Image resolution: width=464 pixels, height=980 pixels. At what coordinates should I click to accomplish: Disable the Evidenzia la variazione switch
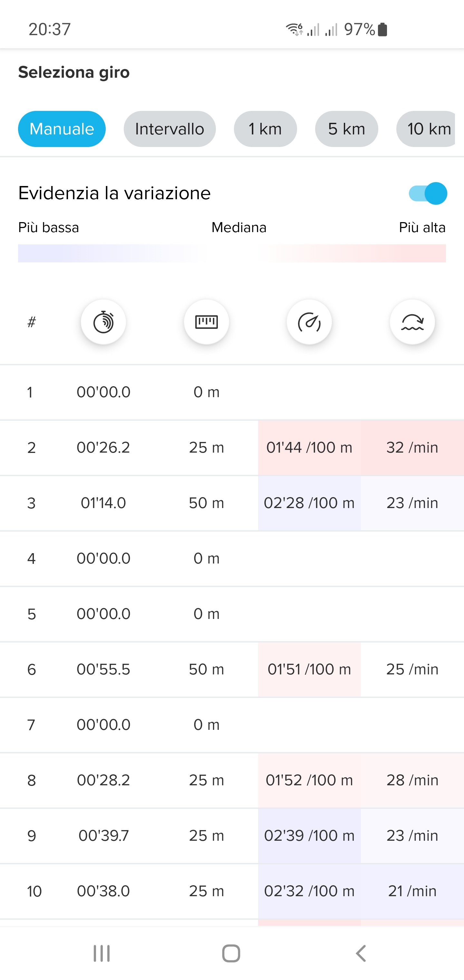(x=428, y=193)
